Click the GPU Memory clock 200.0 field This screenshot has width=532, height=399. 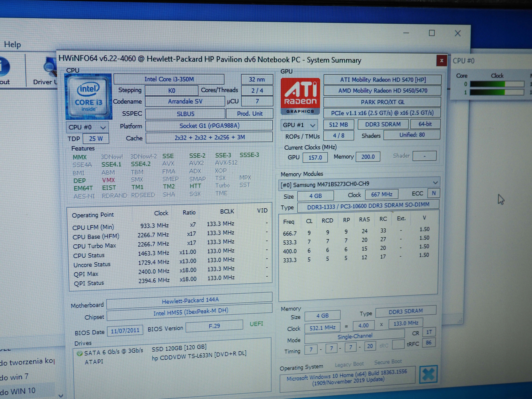pyautogui.click(x=368, y=157)
